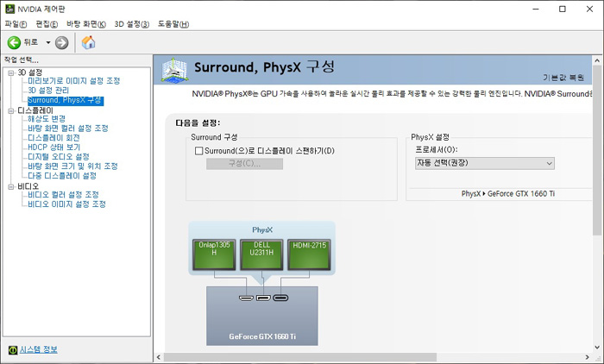Select 디지털 오디오 설정 in tree
The height and width of the screenshot is (364, 604).
click(x=59, y=157)
